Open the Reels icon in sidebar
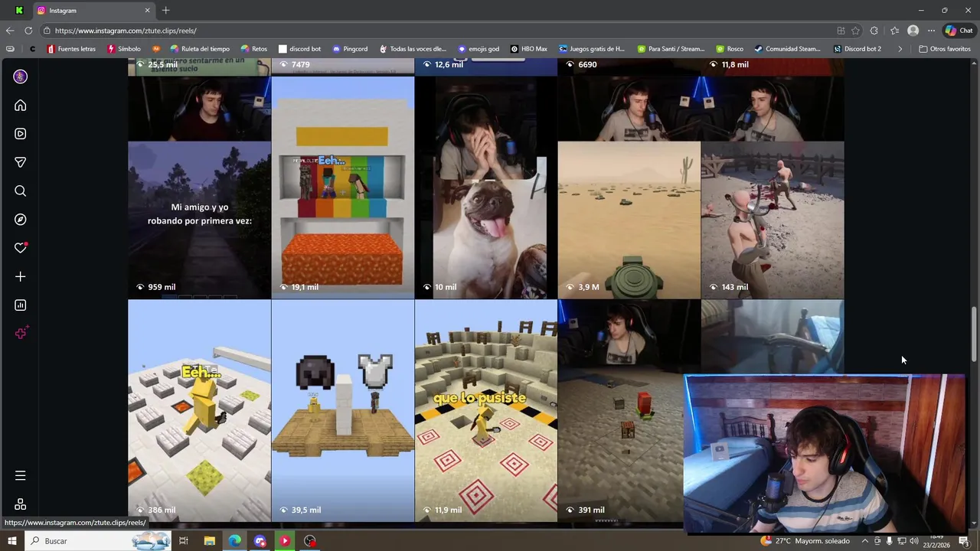The width and height of the screenshot is (980, 551). [x=21, y=134]
